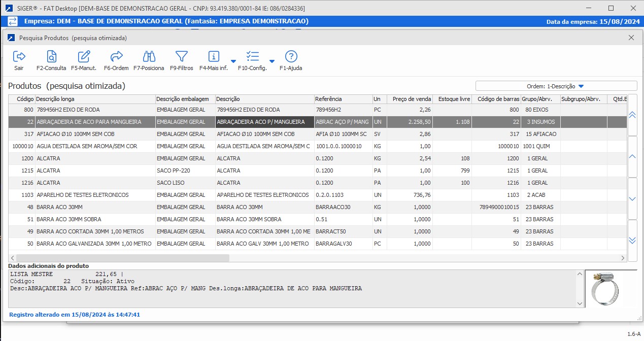Click the horizontal scrollbar under the grid
This screenshot has height=341, width=644.
point(123,258)
